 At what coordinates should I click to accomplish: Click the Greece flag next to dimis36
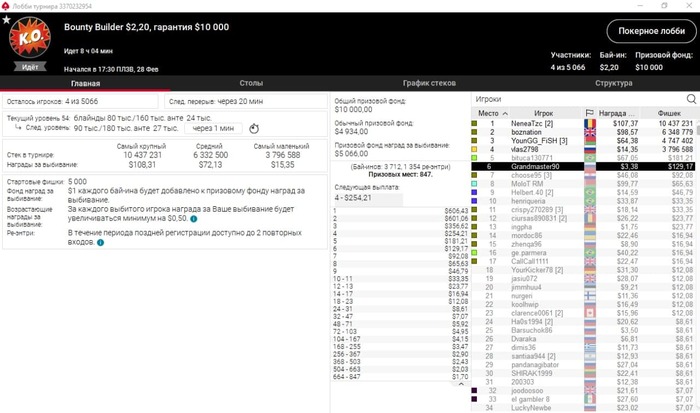pyautogui.click(x=590, y=347)
